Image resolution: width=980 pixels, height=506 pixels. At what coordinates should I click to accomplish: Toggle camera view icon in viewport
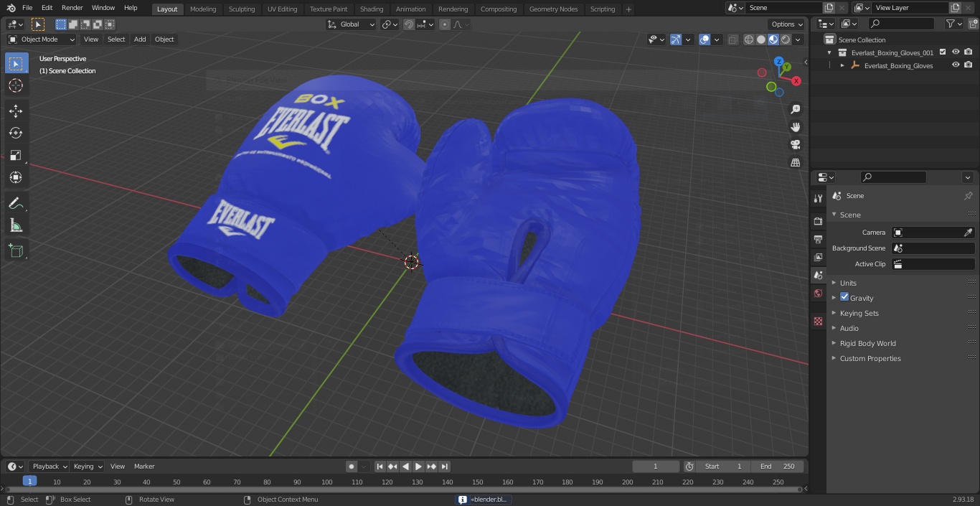[x=795, y=145]
